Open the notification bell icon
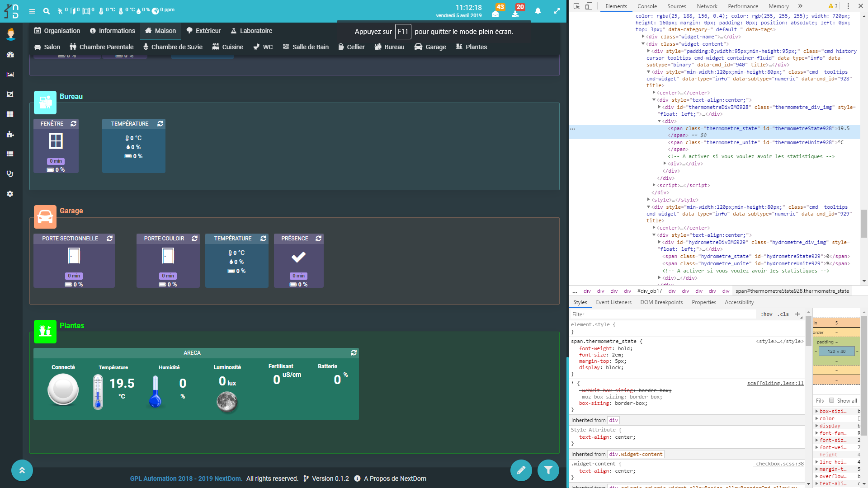Image resolution: width=868 pixels, height=488 pixels. [538, 11]
